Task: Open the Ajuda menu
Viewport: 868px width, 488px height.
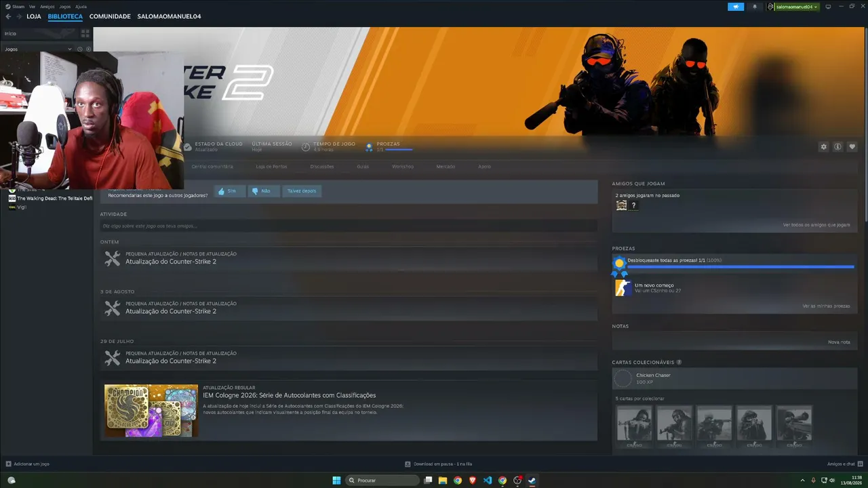Action: point(81,7)
